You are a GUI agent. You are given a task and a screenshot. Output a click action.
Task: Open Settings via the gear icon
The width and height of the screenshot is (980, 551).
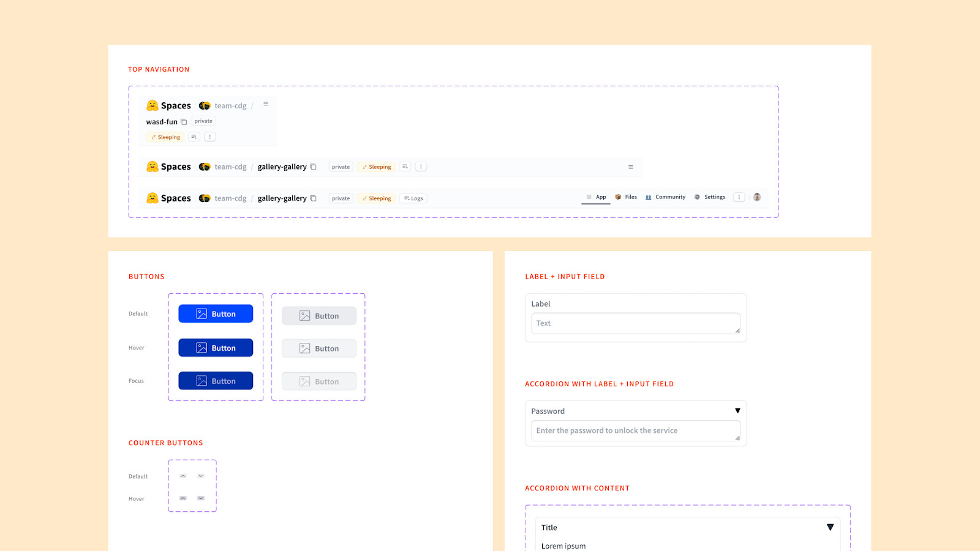point(697,197)
